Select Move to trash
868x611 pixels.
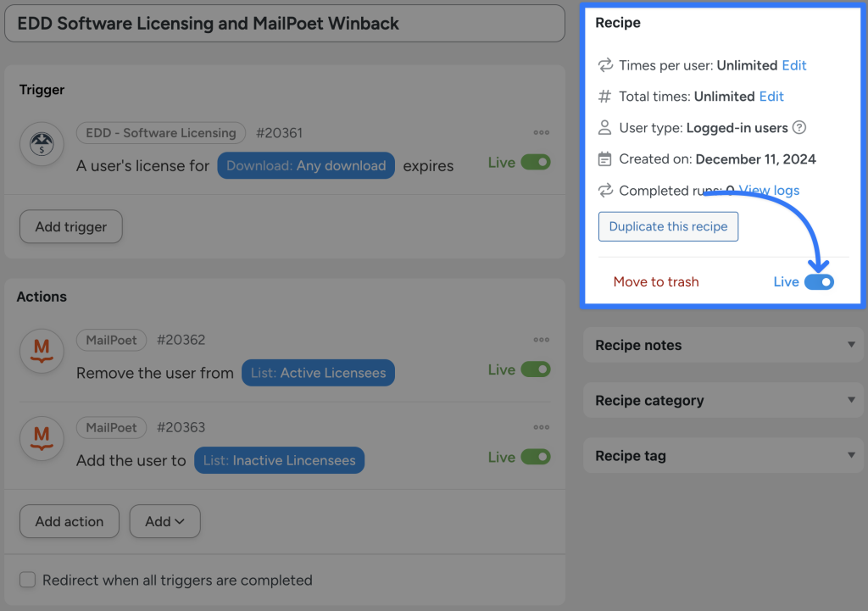pyautogui.click(x=656, y=281)
